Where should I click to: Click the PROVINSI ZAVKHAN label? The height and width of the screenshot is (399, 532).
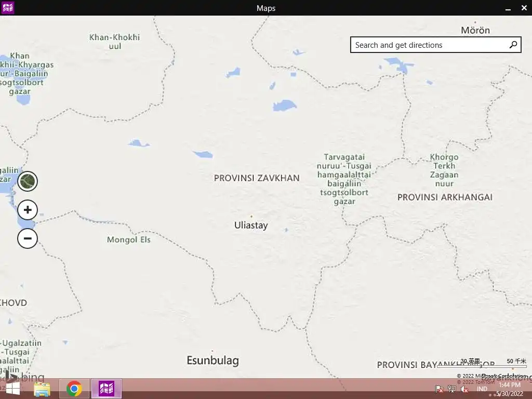pyautogui.click(x=257, y=178)
